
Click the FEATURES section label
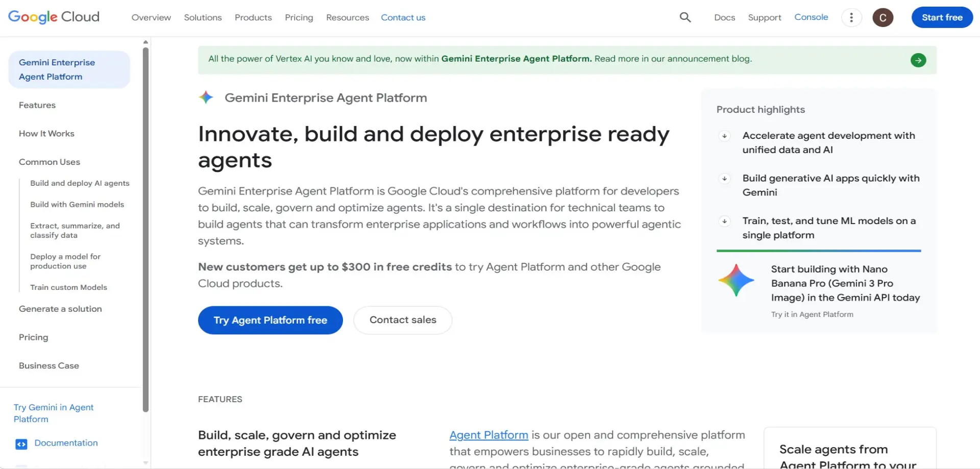click(220, 399)
